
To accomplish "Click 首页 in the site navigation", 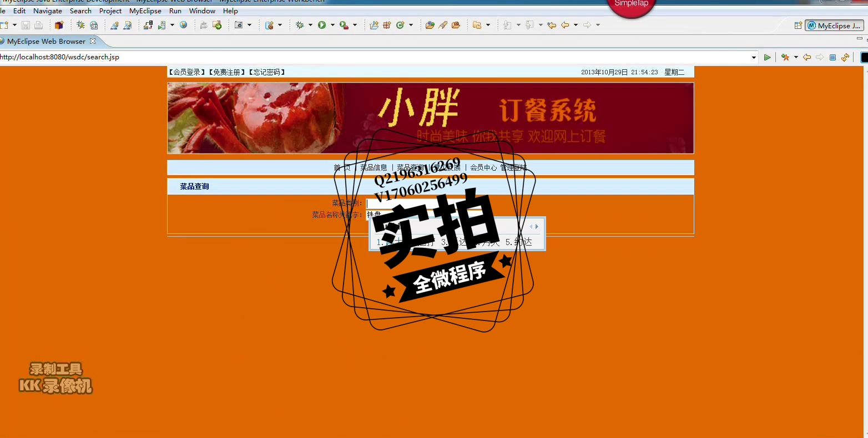I will click(x=342, y=167).
